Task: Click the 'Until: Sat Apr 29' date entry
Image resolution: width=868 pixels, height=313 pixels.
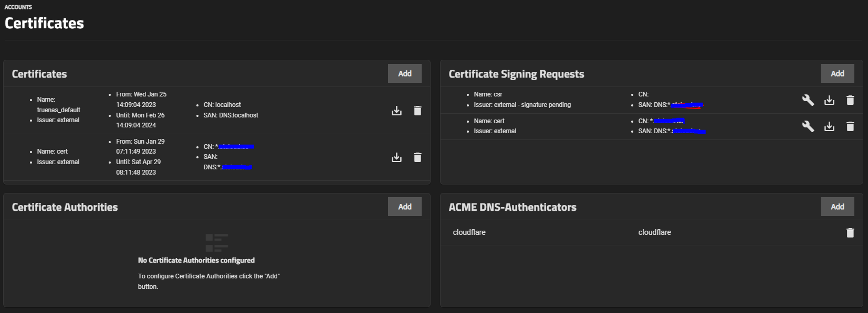Action: pyautogui.click(x=139, y=167)
